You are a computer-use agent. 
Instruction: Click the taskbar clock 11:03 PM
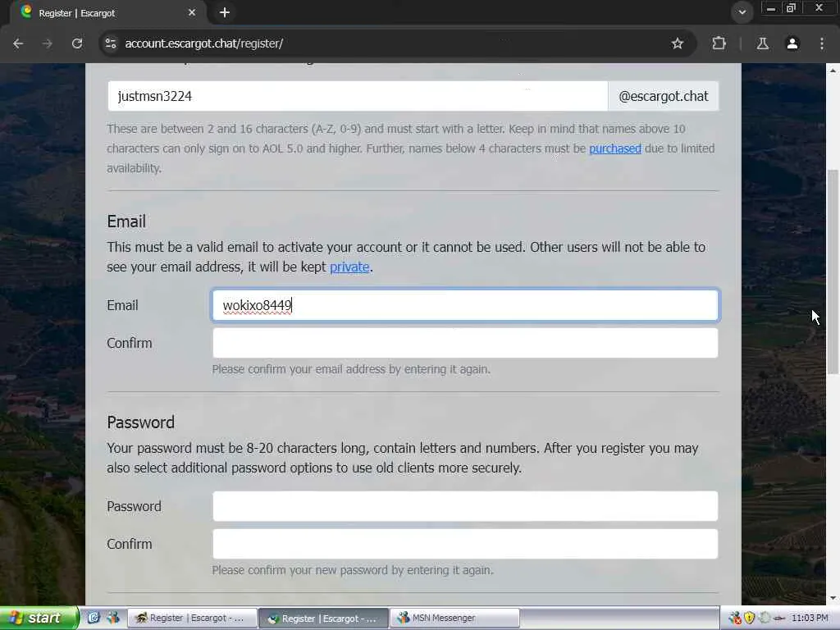(810, 619)
